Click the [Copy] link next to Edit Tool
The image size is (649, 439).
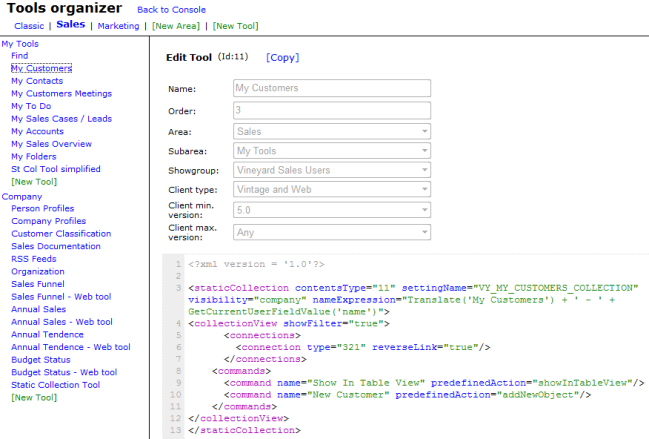(282, 58)
